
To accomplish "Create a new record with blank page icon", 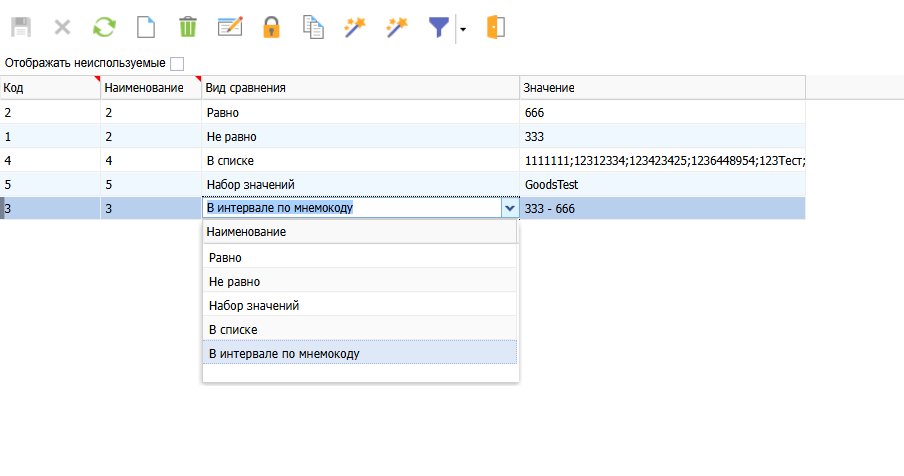I will tap(146, 27).
